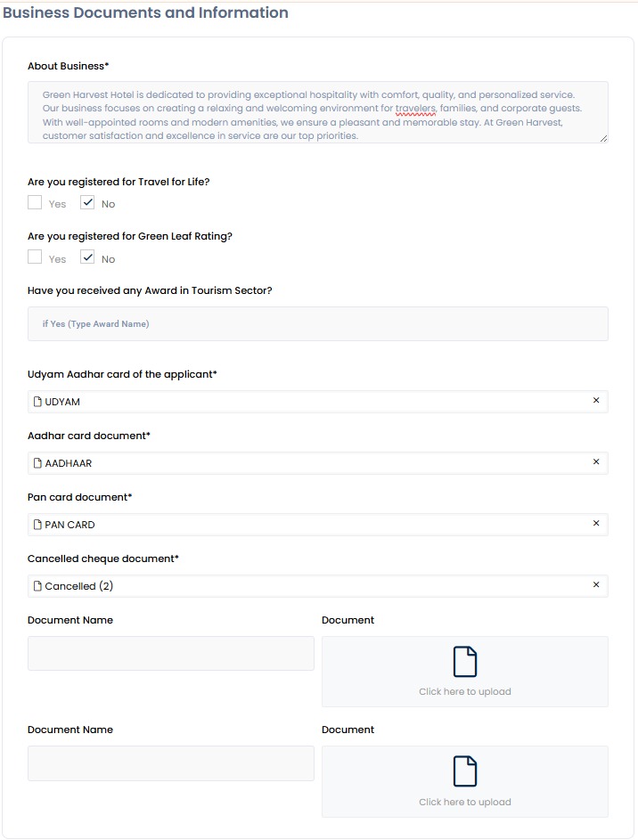Viewport: 638px width, 840px height.
Task: Open the Cancelled (2) cheque file entry
Action: coord(79,586)
